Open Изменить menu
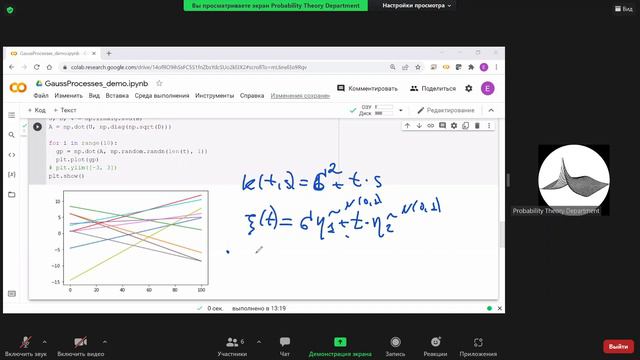640x360 pixels. pos(69,96)
